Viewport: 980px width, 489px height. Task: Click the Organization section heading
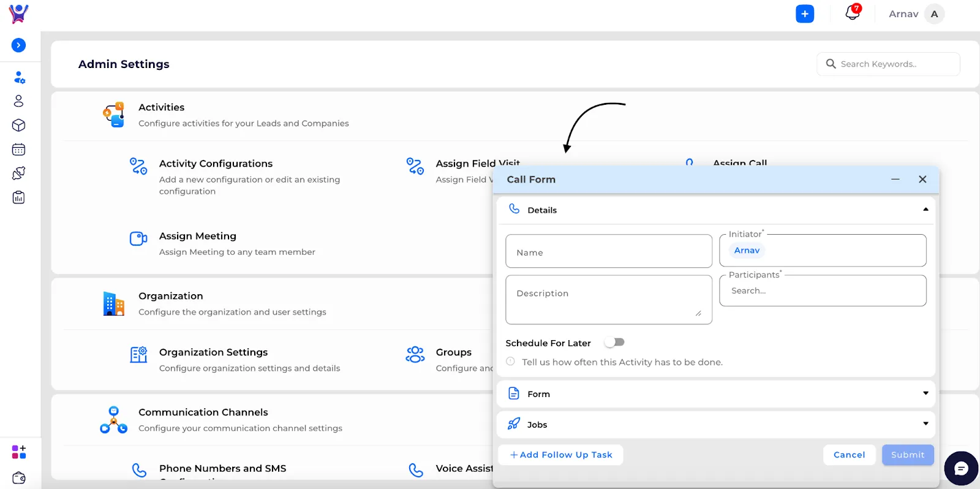pyautogui.click(x=170, y=296)
